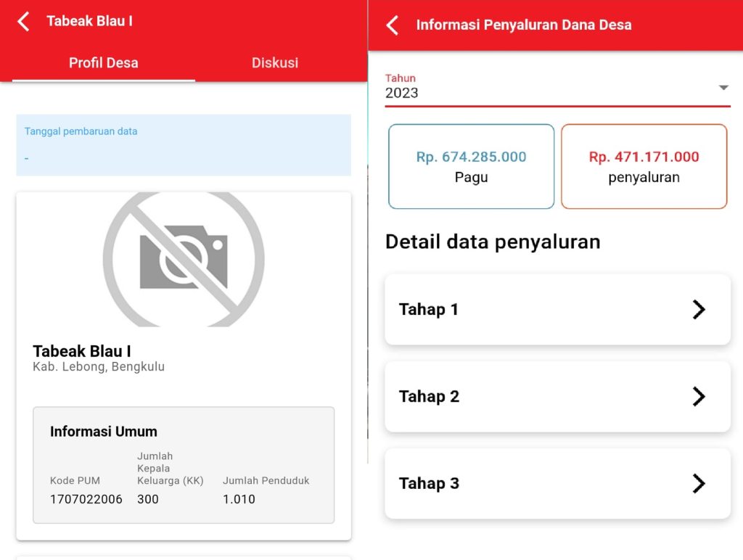
Task: Open Tahap 1 using its chevron arrow
Action: (x=698, y=310)
